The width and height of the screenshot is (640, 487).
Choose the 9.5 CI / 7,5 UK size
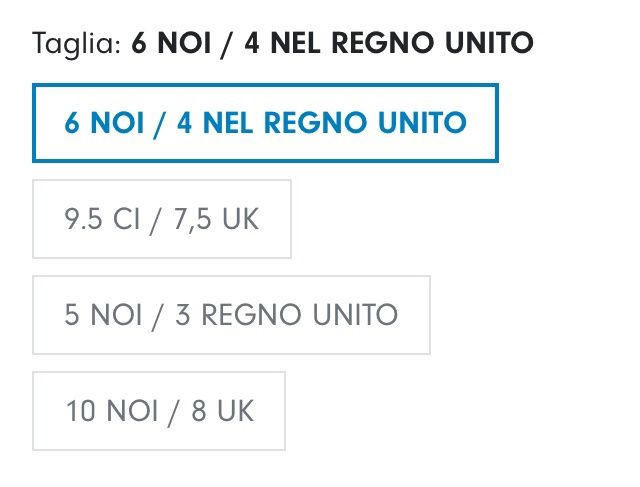[x=162, y=219]
